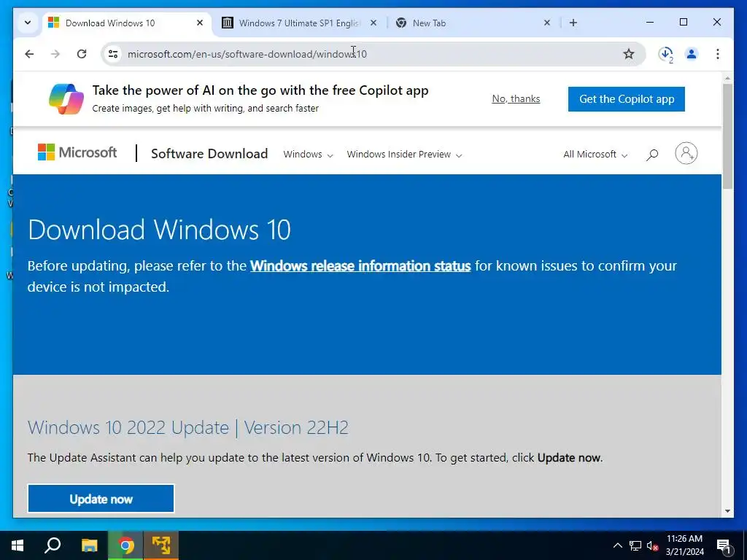Close the Download Windows 10 tab

(x=200, y=23)
